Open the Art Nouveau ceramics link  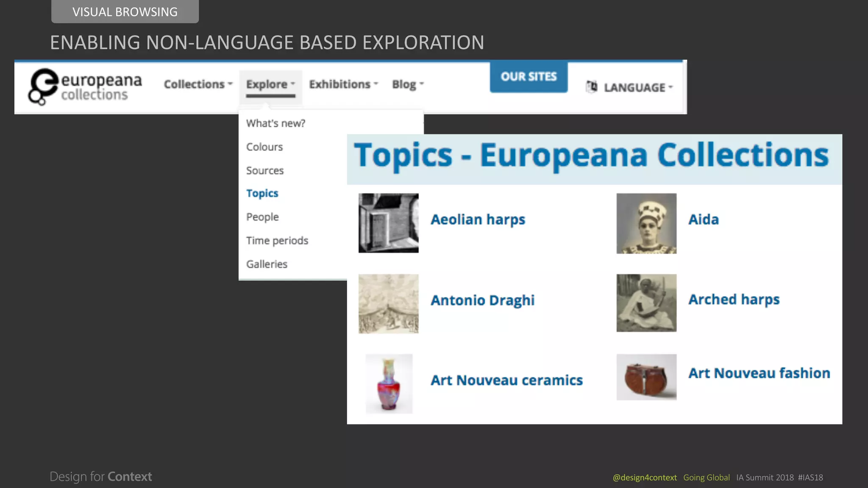tap(506, 380)
